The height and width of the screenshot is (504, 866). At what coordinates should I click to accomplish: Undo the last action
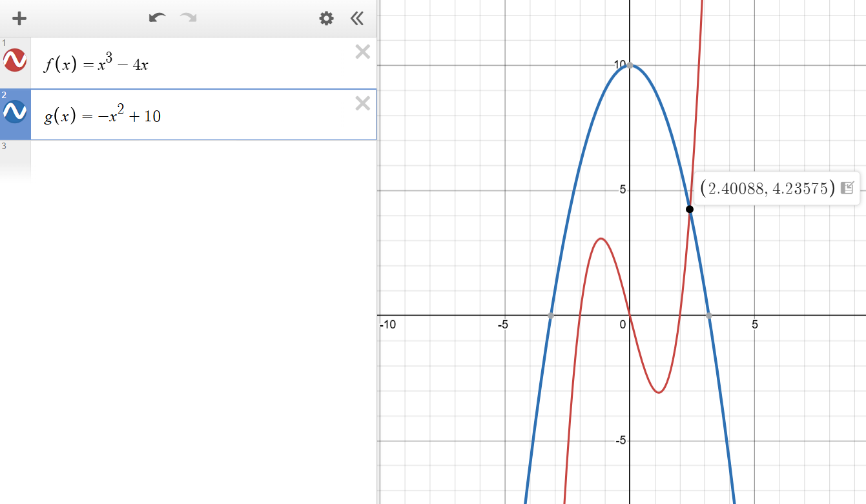click(157, 18)
